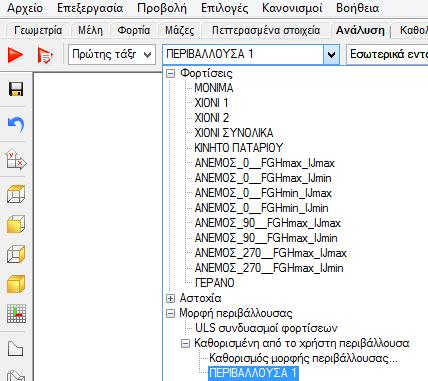
Task: Select highlighted ΠΕΡΙΒΑΛΛΟΥΣΑ 1 tree entry
Action: 253,373
